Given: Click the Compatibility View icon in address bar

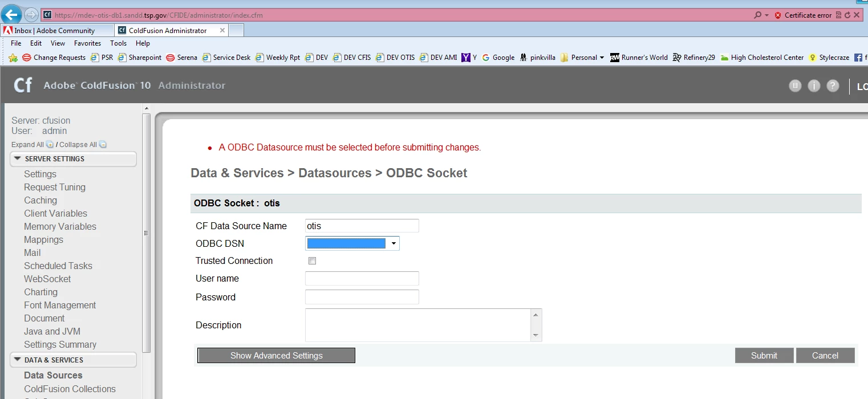Looking at the screenshot, I should [x=839, y=15].
